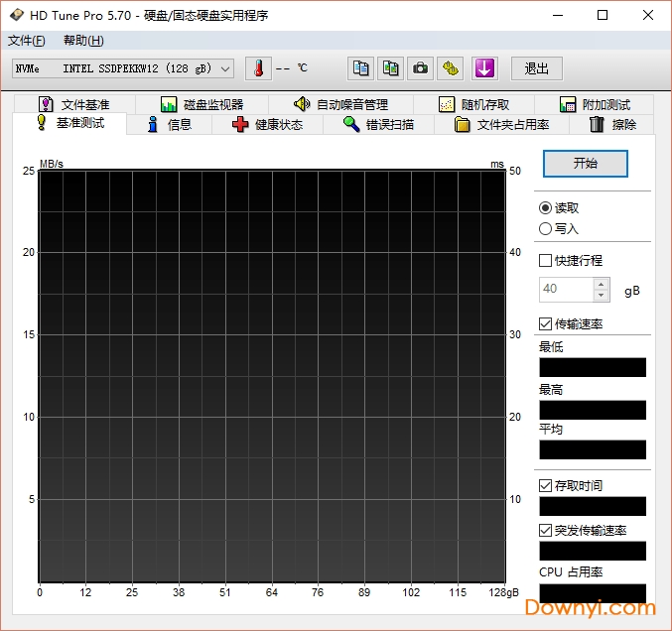Increase the gB value with up stepper
The height and width of the screenshot is (631, 672).
pos(602,284)
